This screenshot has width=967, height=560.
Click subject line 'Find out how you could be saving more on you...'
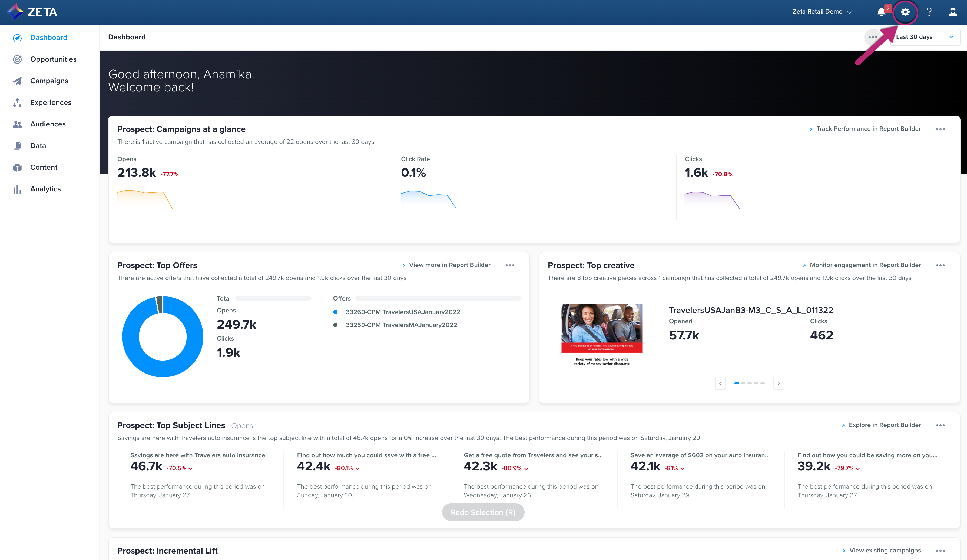pos(867,455)
